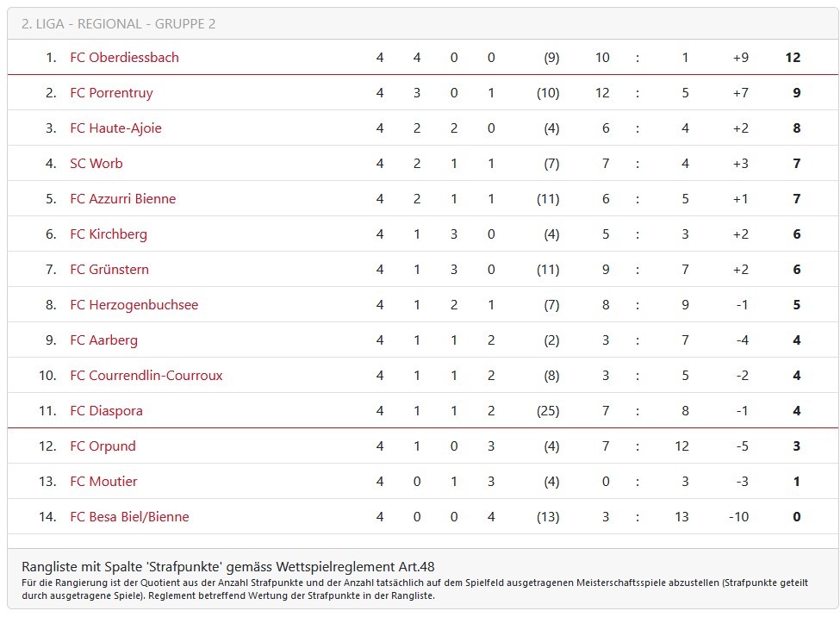This screenshot has width=840, height=617.
Task: Open FC Haute-Ajoie team page
Action: click(x=115, y=128)
